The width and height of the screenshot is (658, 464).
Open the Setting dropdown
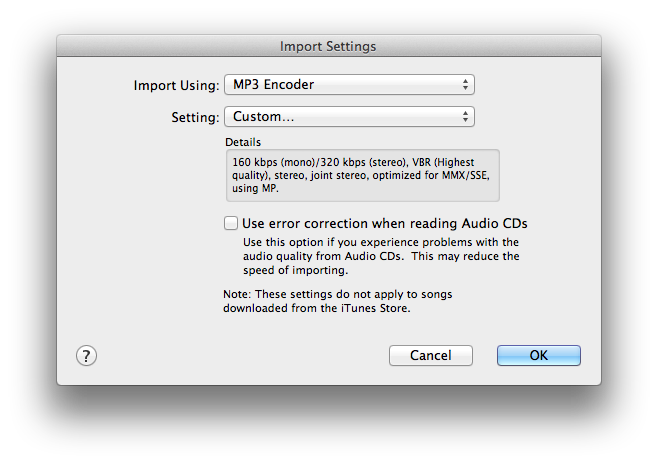point(348,117)
